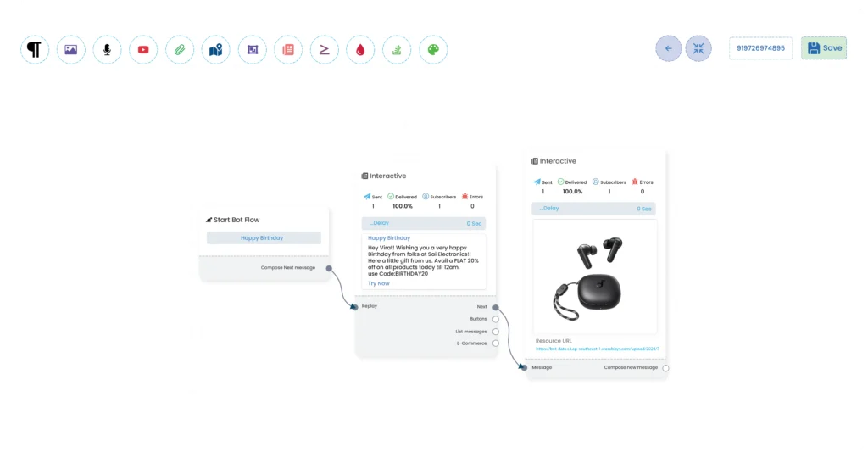Select the List messages output connector
Image resolution: width=868 pixels, height=458 pixels.
click(x=495, y=332)
